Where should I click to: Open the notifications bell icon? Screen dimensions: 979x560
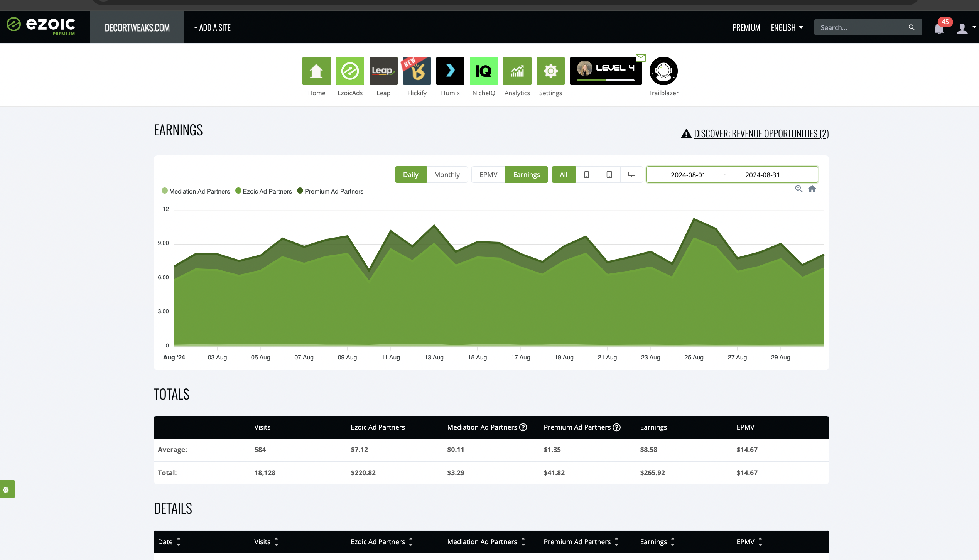click(x=939, y=29)
